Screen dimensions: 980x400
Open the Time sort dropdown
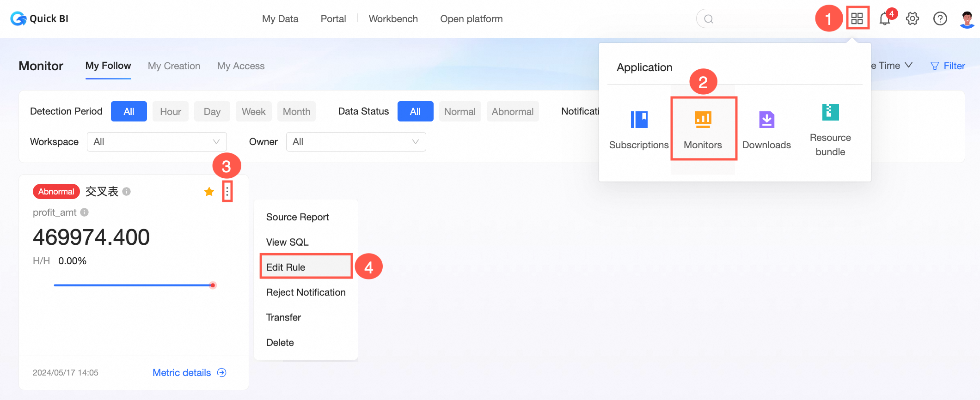892,66
